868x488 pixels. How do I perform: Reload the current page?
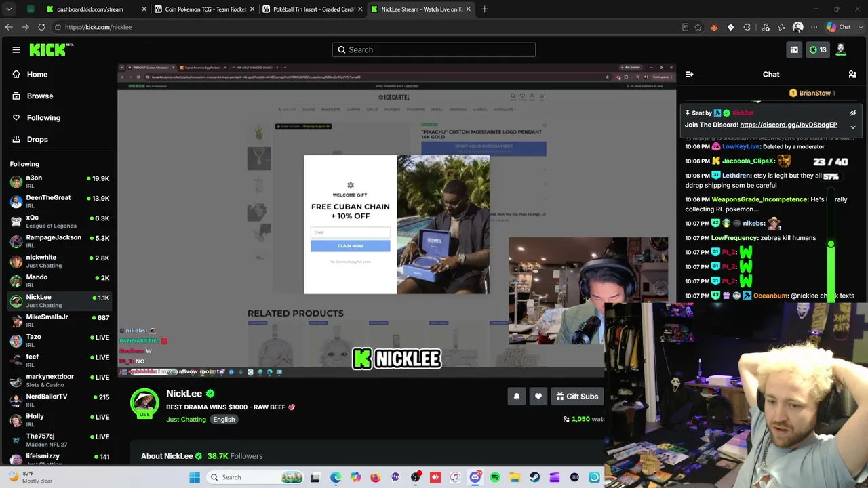pyautogui.click(x=41, y=27)
